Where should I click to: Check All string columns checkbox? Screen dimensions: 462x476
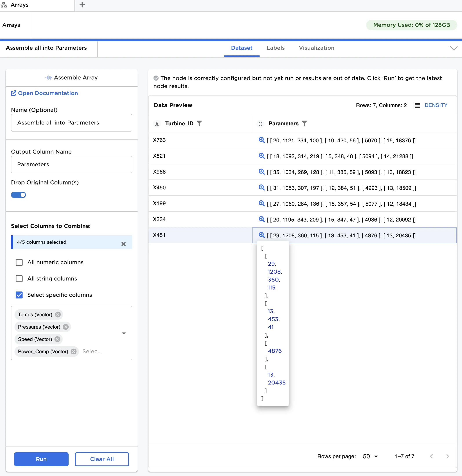tap(19, 278)
